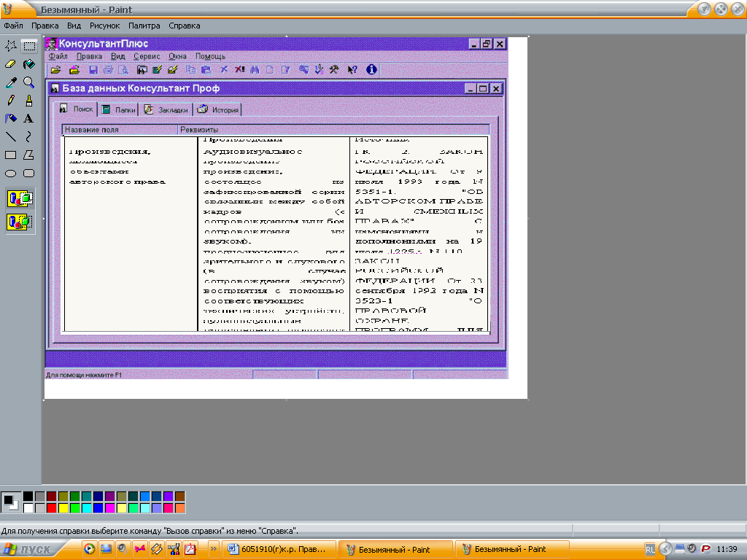Image resolution: width=747 pixels, height=560 pixels.
Task: Select the white palette color
Action: 28,508
